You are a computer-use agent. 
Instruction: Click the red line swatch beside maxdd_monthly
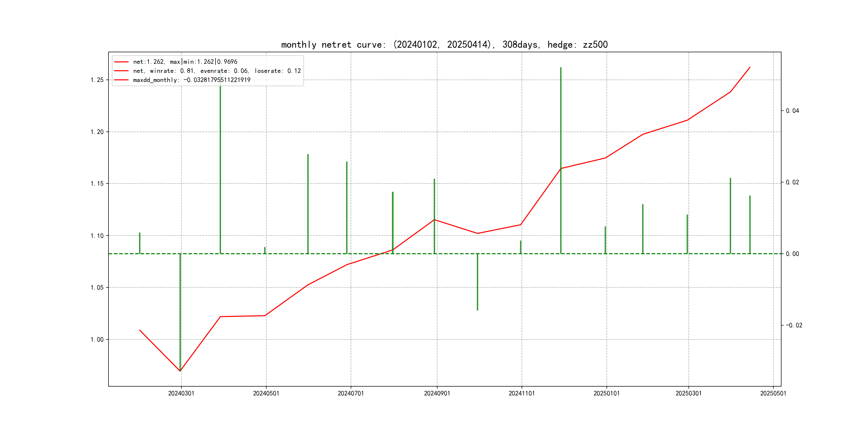point(121,80)
